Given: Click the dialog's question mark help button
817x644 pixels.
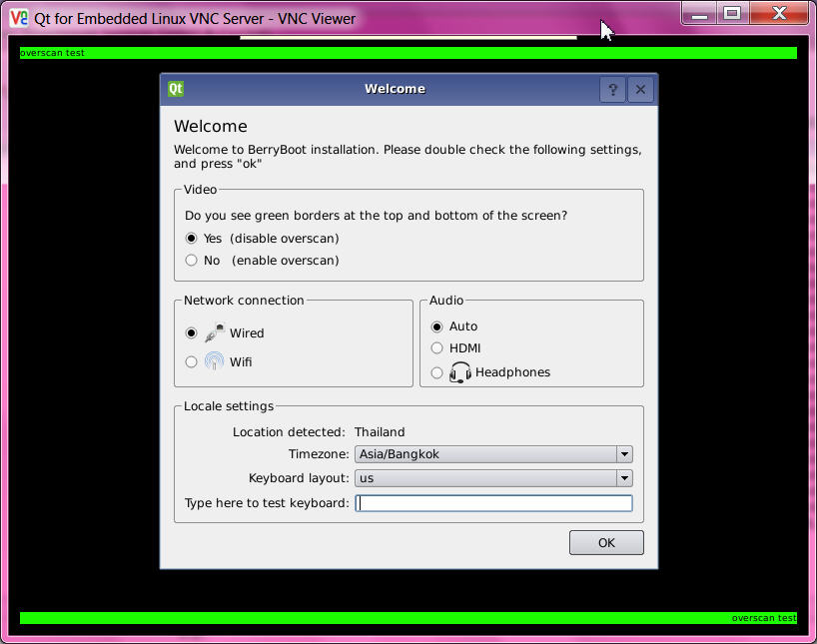Looking at the screenshot, I should click(612, 90).
